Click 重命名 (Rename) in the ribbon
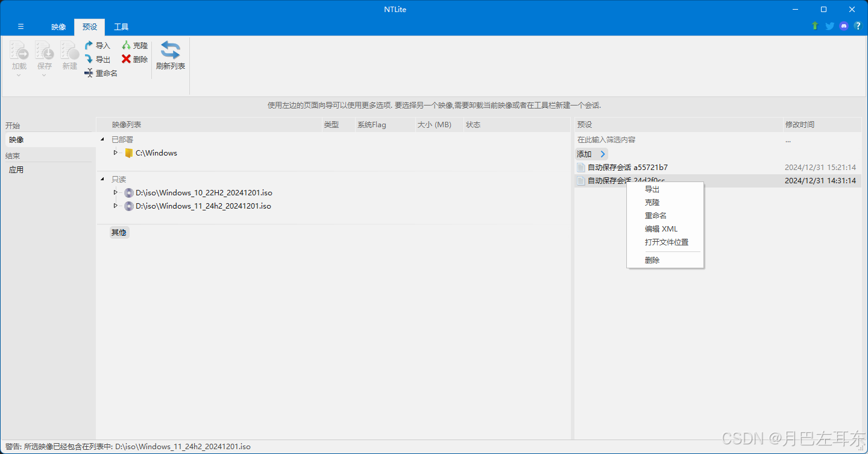Viewport: 868px width, 454px height. pos(101,73)
